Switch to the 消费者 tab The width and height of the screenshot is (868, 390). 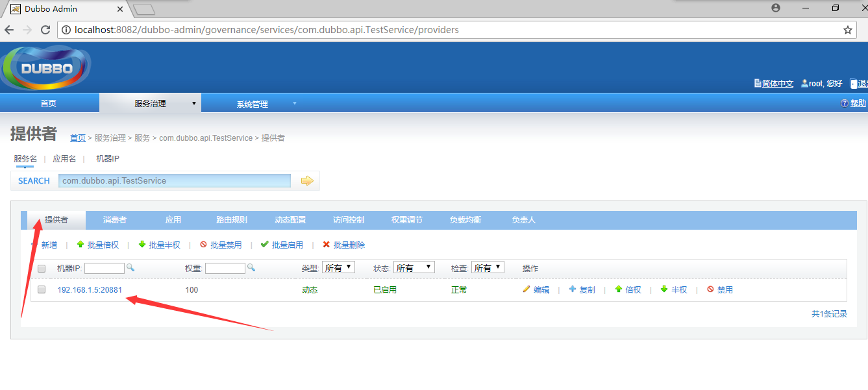coord(115,220)
